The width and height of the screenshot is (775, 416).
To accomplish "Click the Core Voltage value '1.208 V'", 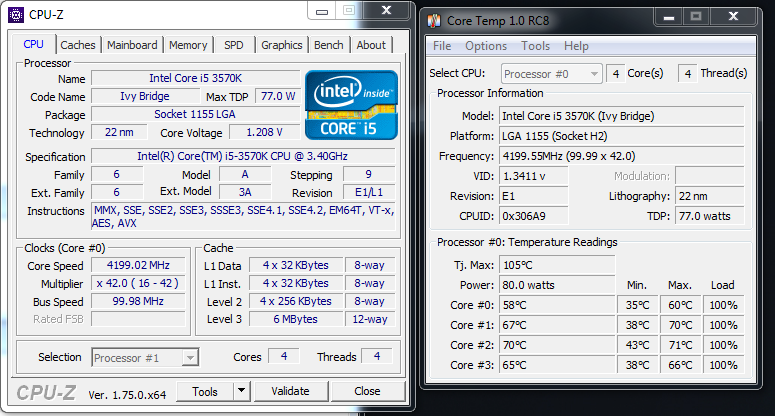I will point(264,132).
